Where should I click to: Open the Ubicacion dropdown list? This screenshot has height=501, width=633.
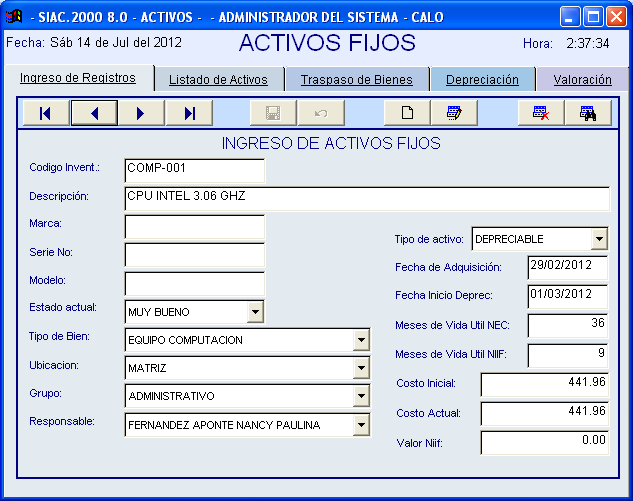click(x=361, y=368)
